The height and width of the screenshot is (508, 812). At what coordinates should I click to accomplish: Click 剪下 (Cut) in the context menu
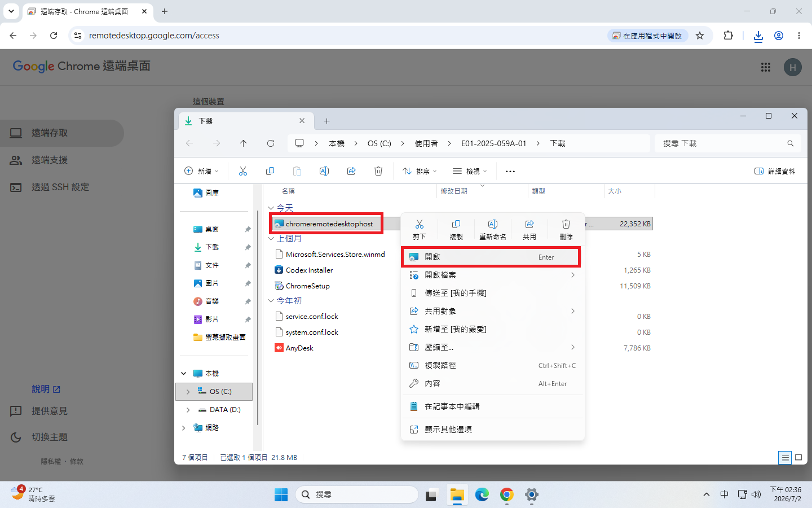click(x=420, y=230)
